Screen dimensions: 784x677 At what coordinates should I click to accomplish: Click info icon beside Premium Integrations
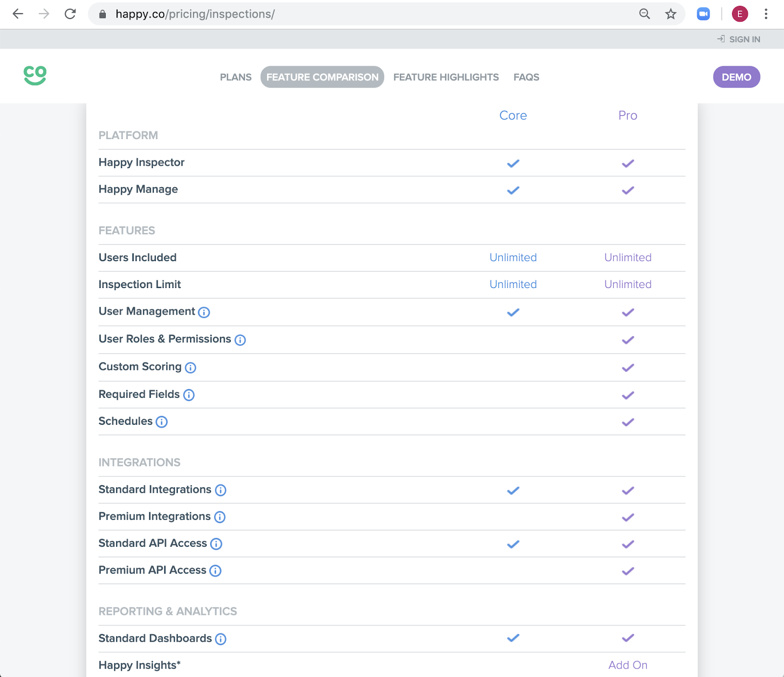pos(220,517)
